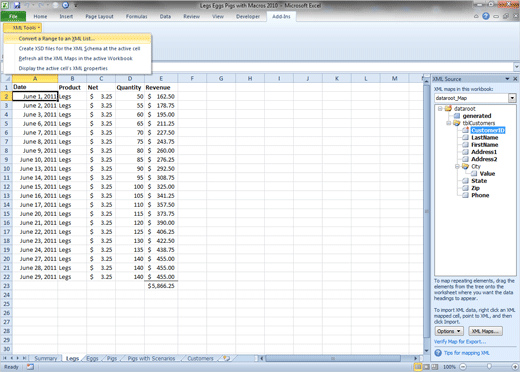Open the Customers worksheet tab
The height and width of the screenshot is (372, 520).
200,358
